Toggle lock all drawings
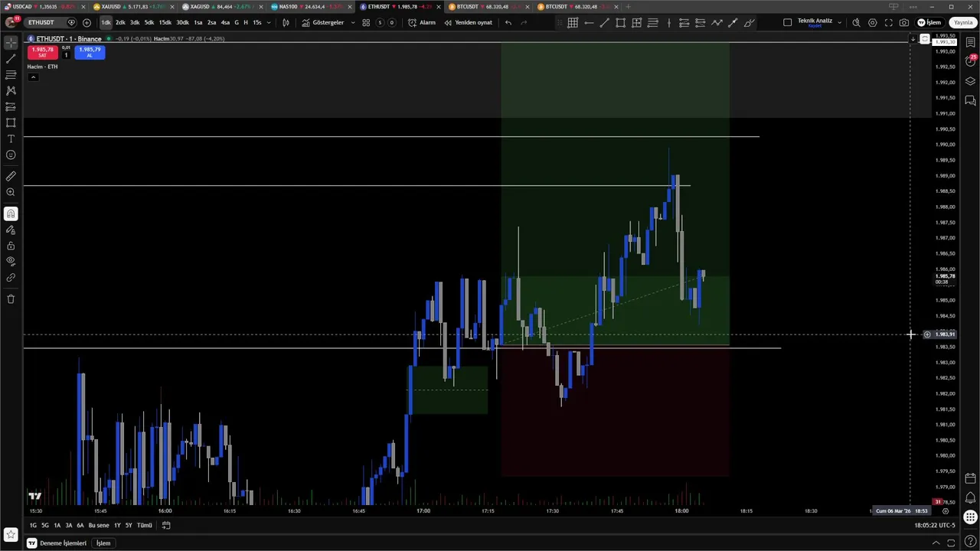 click(x=11, y=246)
